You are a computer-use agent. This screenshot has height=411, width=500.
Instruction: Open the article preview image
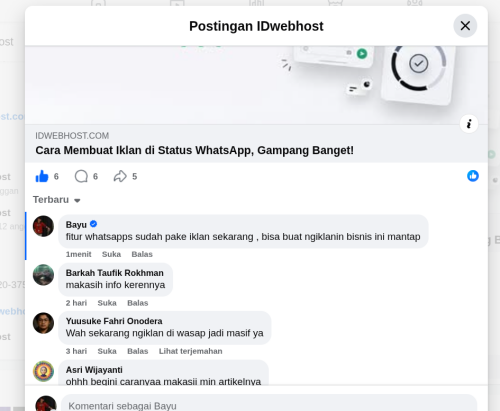point(256,85)
